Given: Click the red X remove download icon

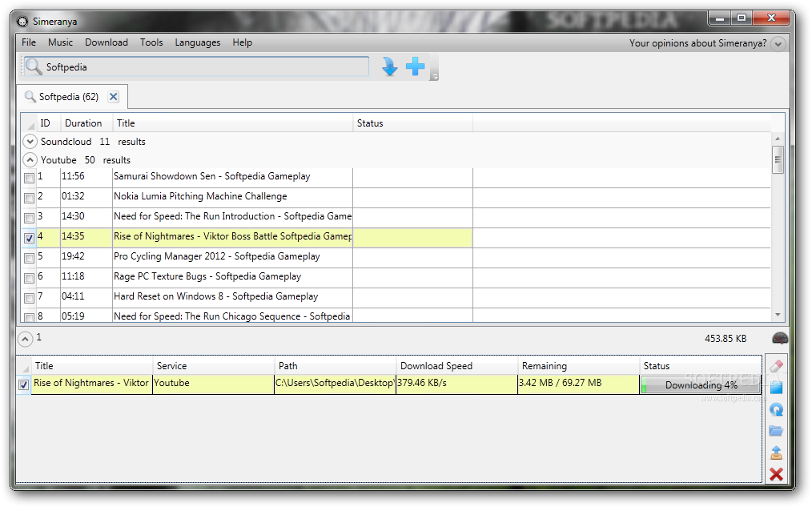Looking at the screenshot, I should pyautogui.click(x=776, y=474).
